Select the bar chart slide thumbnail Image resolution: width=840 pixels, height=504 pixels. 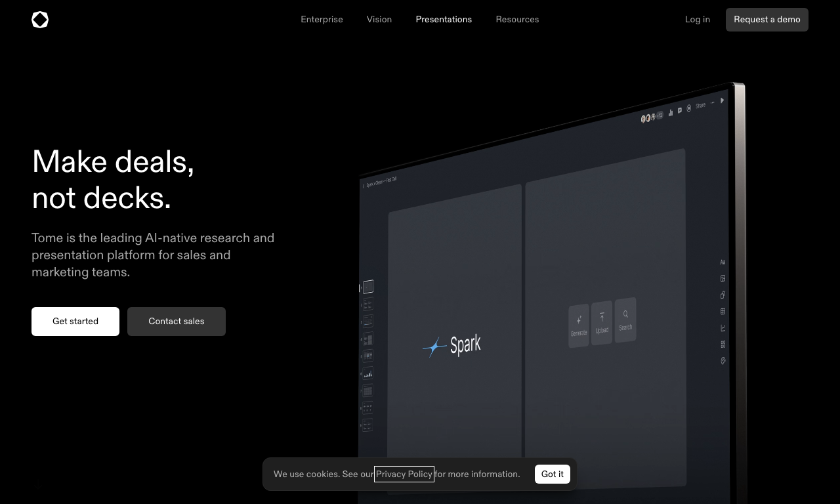point(368,373)
